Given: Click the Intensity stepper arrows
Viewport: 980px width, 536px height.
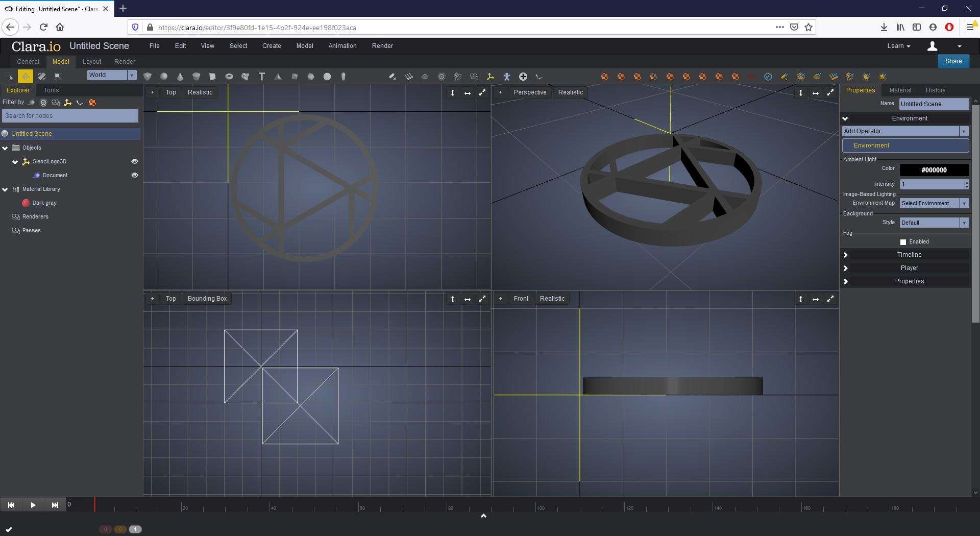Looking at the screenshot, I should (x=967, y=184).
